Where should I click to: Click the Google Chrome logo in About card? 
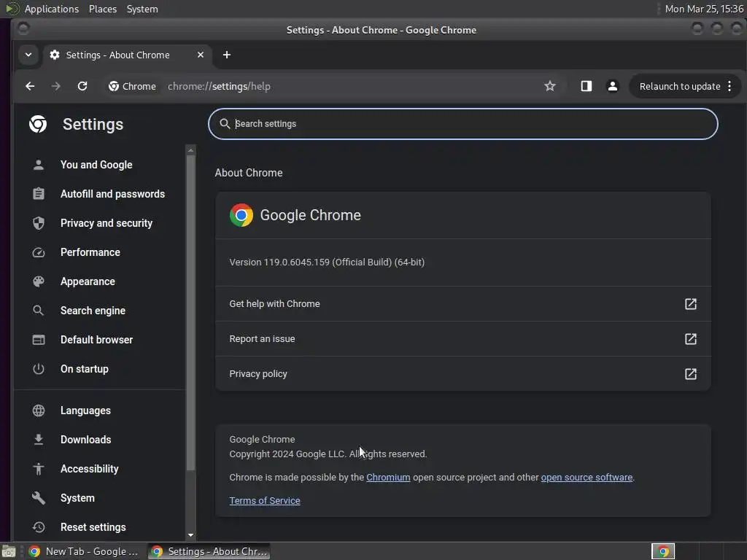pos(241,215)
